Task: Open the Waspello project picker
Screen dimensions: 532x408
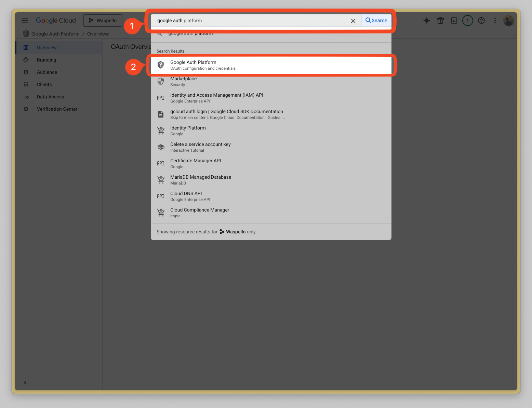Action: point(103,20)
